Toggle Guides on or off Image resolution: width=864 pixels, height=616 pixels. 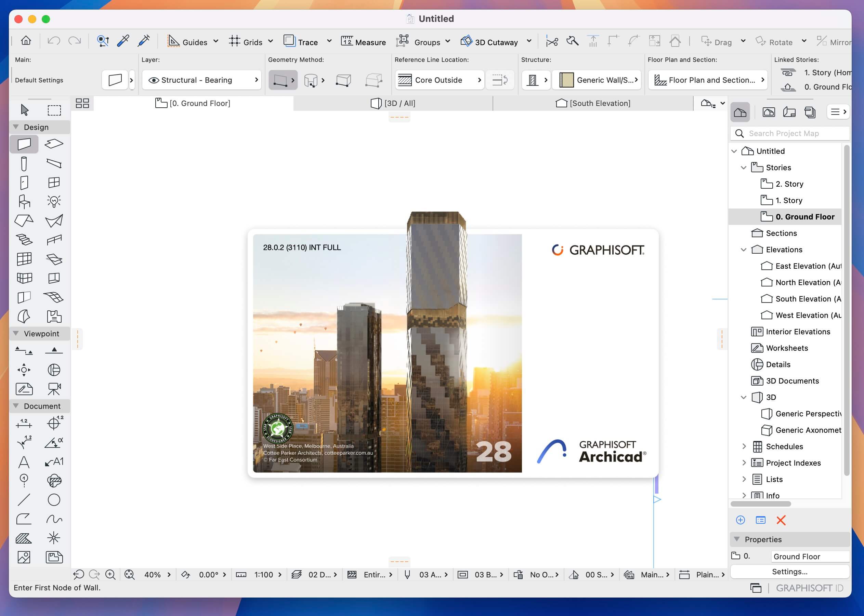pyautogui.click(x=187, y=41)
